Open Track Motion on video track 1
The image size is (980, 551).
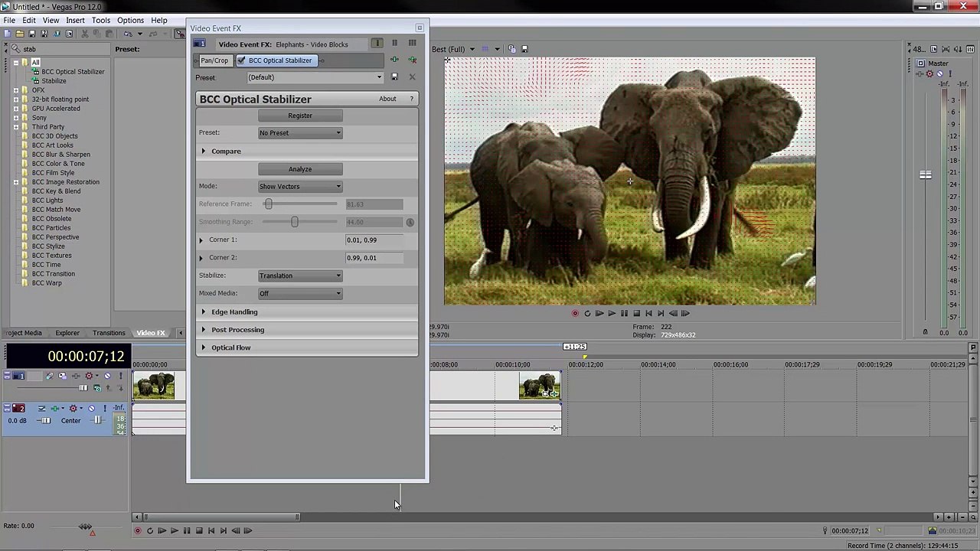(63, 376)
